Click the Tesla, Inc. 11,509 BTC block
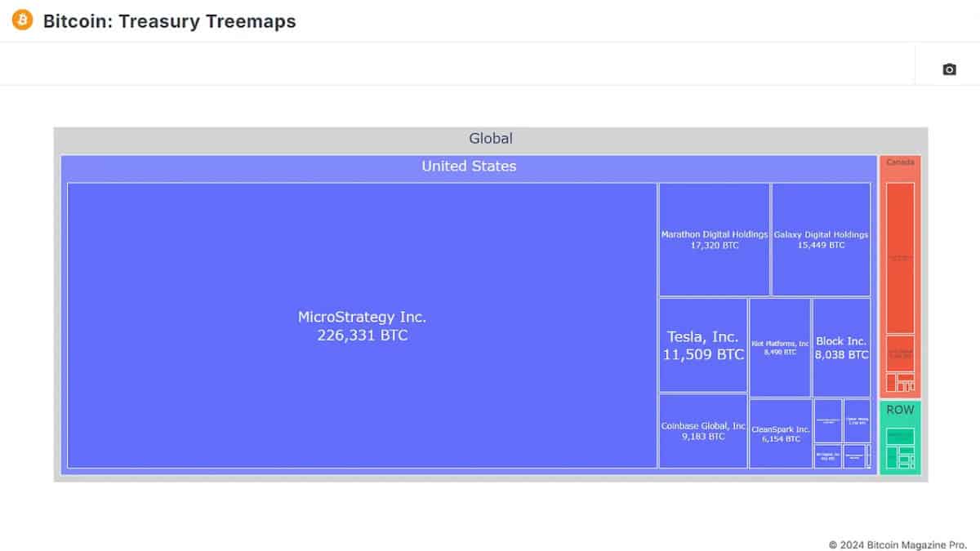This screenshot has width=980, height=551. click(x=702, y=345)
